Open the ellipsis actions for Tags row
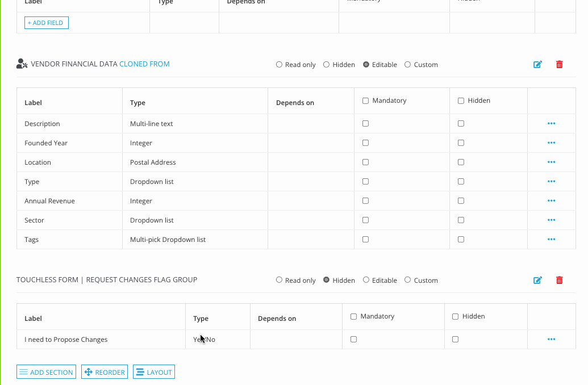Screen dimensions: 588x385 tap(551, 239)
